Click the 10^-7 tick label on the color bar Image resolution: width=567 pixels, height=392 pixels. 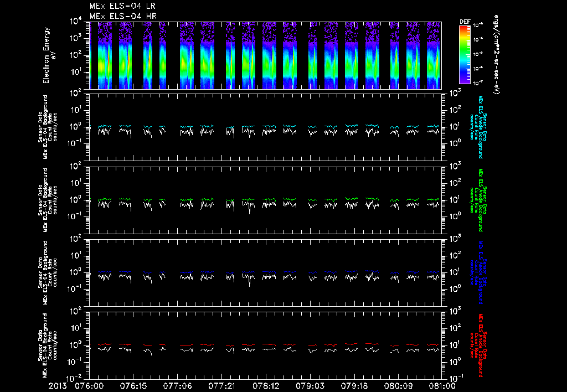[478, 83]
